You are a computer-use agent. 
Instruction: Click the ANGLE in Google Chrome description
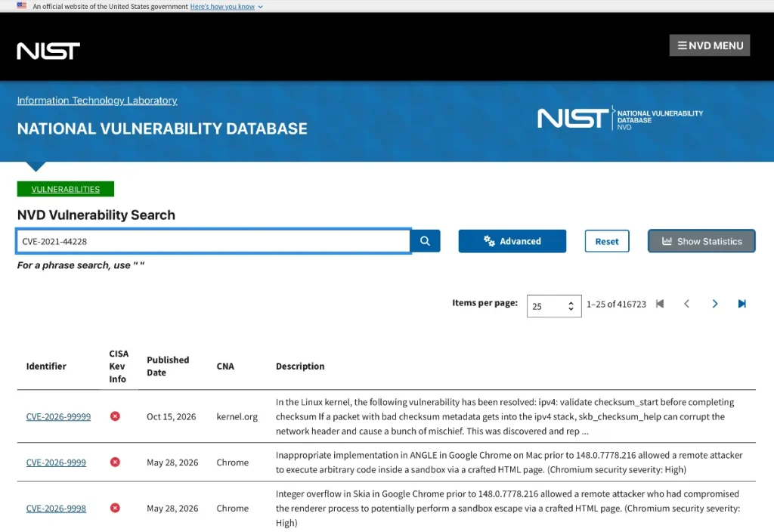(509, 462)
